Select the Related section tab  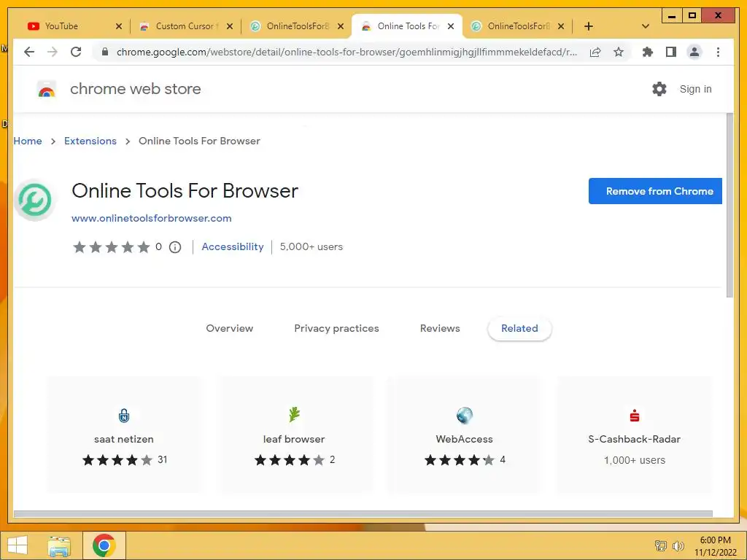(x=519, y=328)
